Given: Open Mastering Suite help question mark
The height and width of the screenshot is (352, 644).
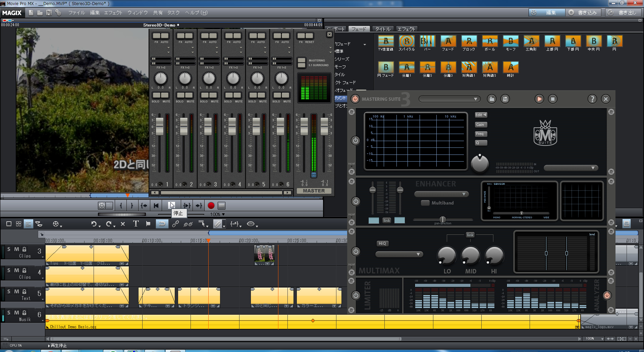Looking at the screenshot, I should click(592, 99).
